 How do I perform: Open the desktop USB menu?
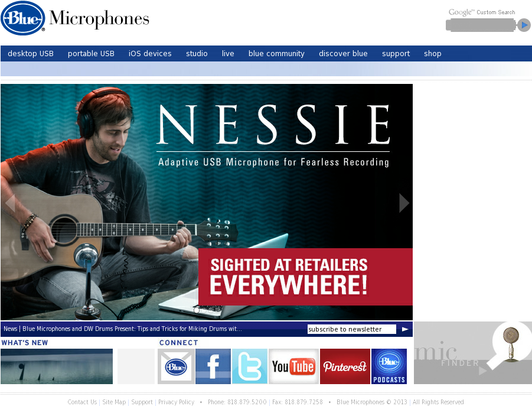tap(31, 54)
